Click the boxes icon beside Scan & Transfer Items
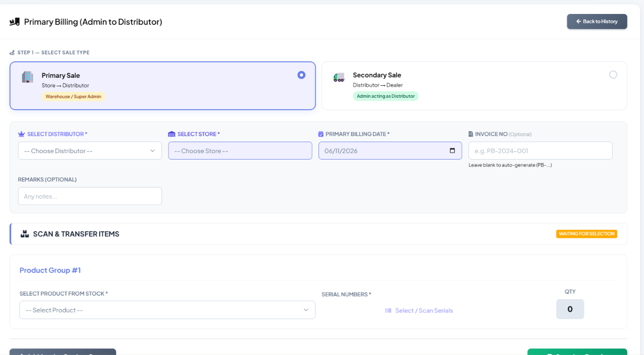Viewport: 644px width, 355px height. click(25, 234)
